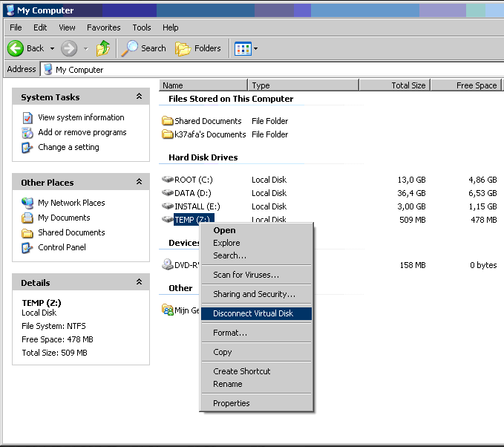Collapse the Other Places panel
Screen dimensions: 504x447
139,182
